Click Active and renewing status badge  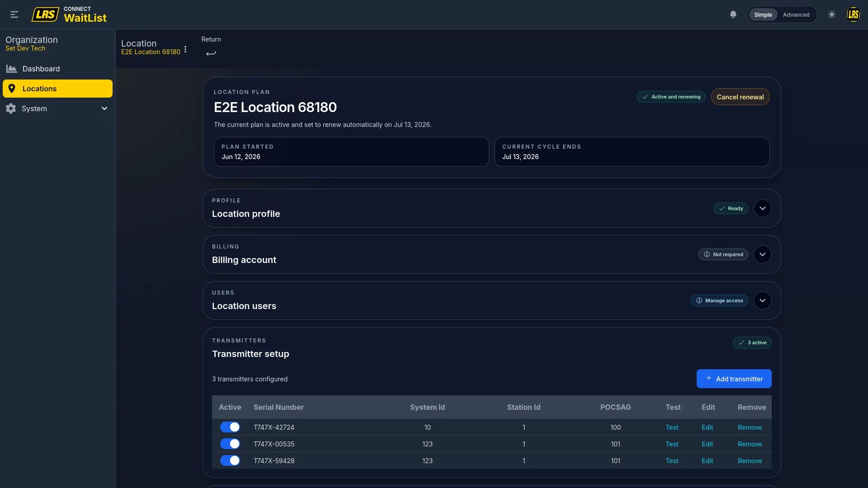pyautogui.click(x=671, y=97)
